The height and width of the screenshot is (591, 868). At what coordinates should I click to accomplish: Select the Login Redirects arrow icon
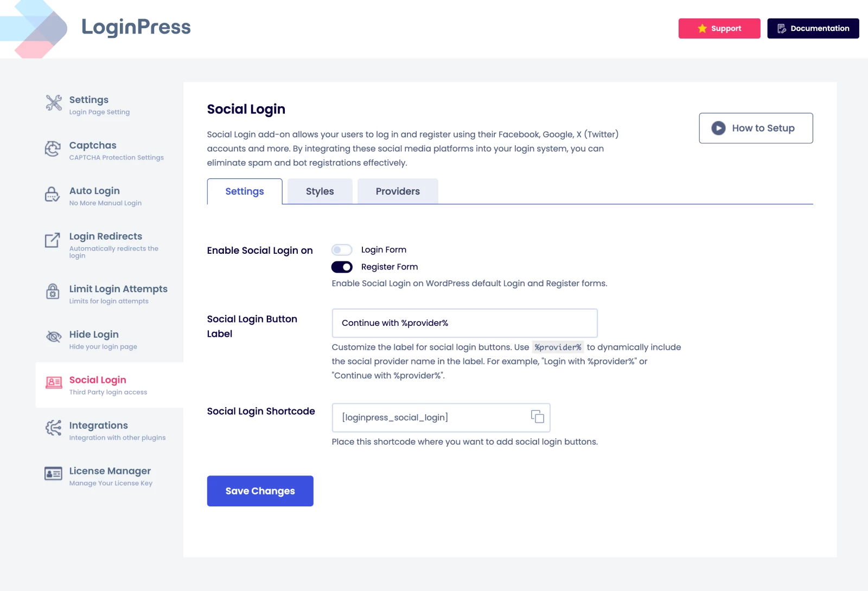53,240
